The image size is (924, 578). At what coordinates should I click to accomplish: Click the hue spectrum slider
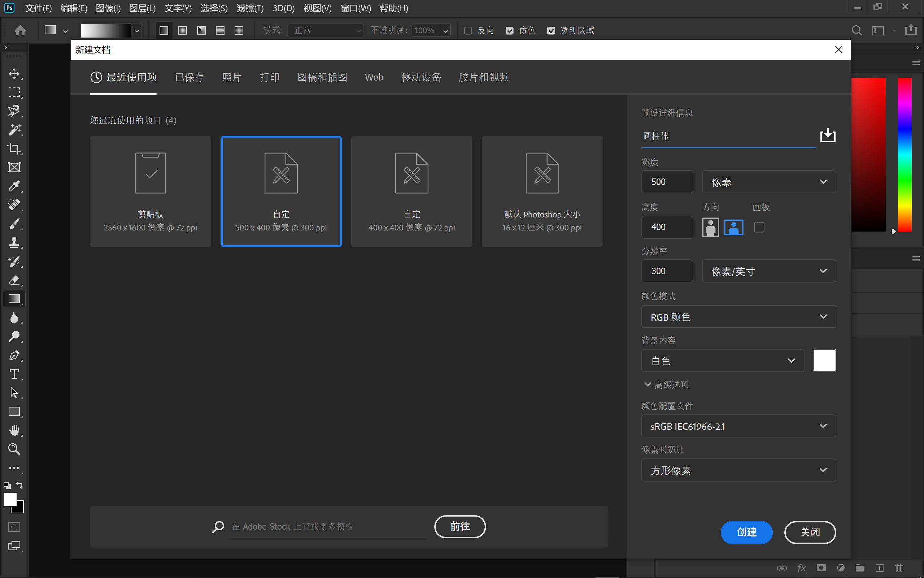click(x=905, y=155)
